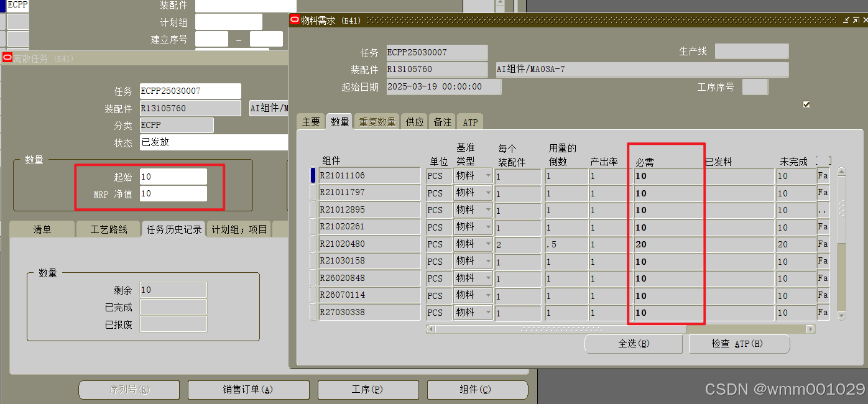Click component cell R26070114

tap(370, 296)
